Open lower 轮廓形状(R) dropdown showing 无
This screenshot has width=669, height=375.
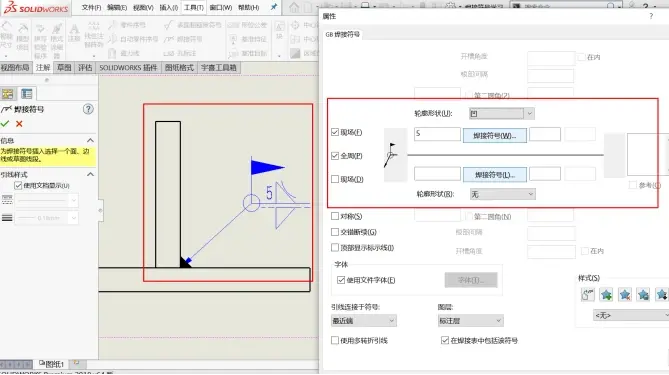(502, 194)
